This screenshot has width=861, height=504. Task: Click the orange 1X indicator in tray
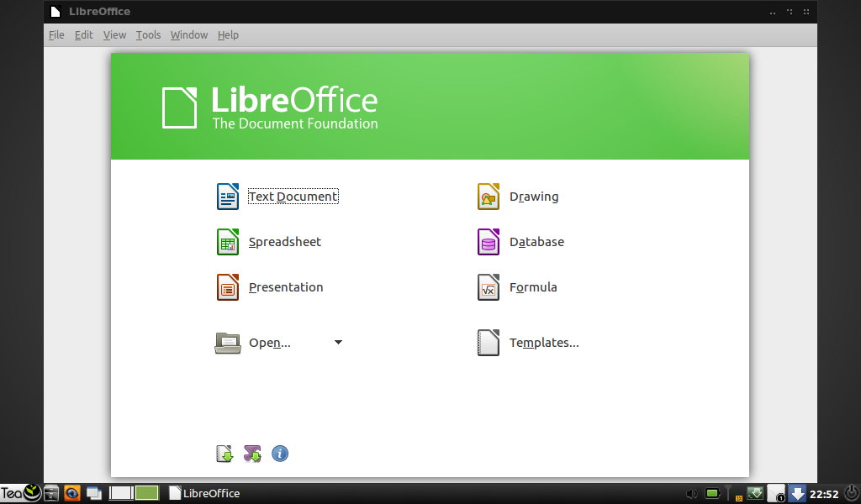(738, 498)
